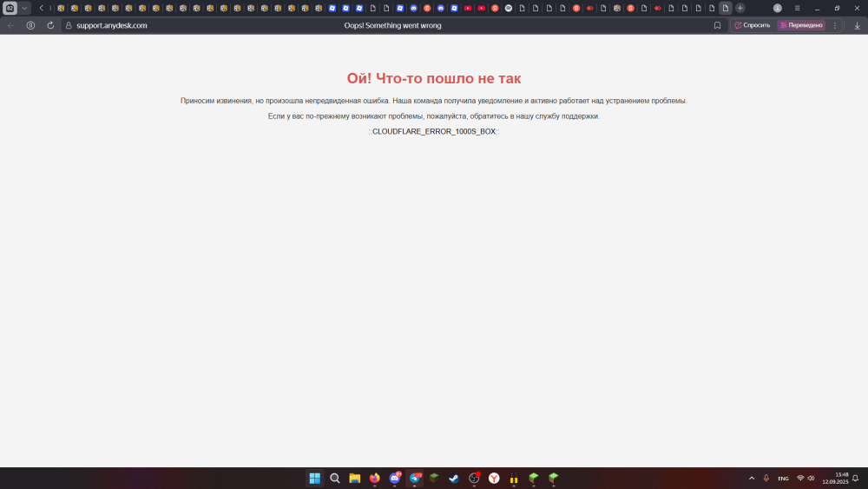Viewport: 868px width, 489px height.
Task: Click the CLOUDFLARE_ERROR_1000S_BOX error code text
Action: 434,132
